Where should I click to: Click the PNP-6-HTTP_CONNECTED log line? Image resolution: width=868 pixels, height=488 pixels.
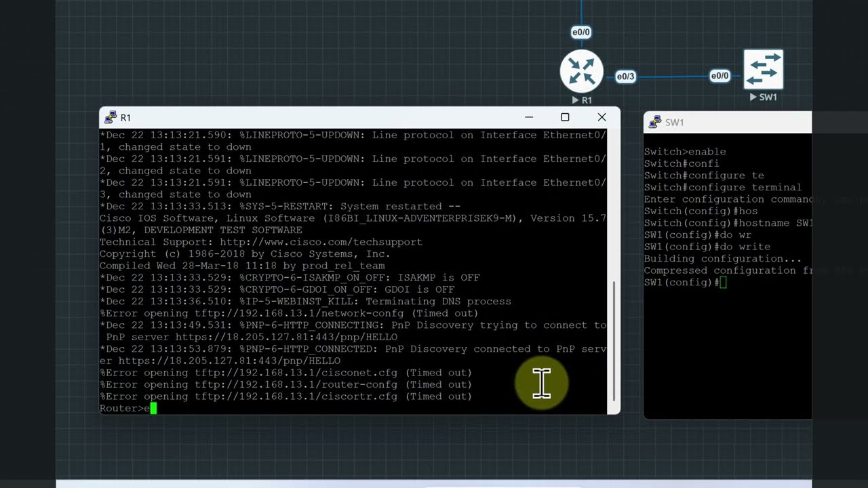coord(353,354)
